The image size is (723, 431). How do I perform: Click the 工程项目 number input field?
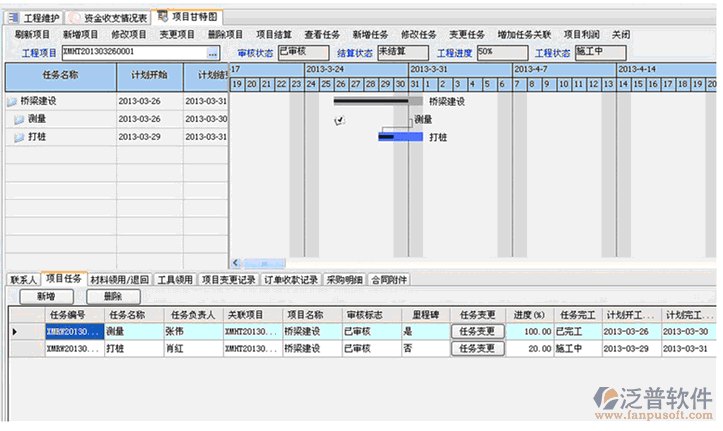132,52
